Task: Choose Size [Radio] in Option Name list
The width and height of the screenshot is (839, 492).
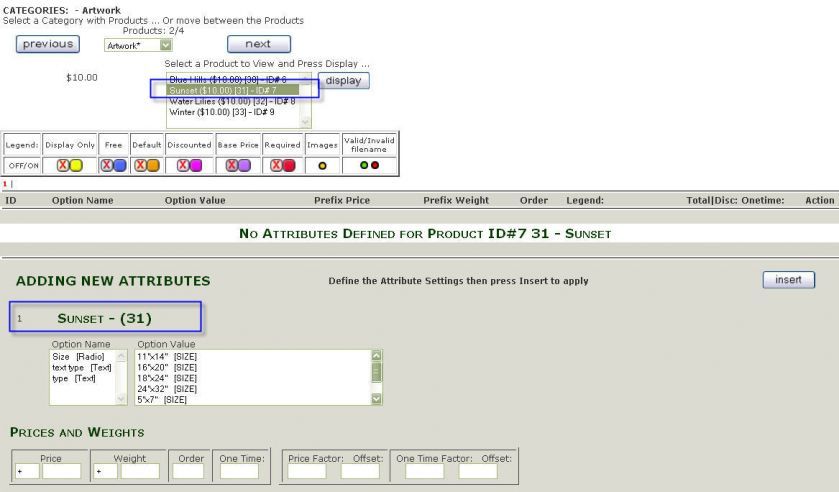Action: tap(78, 356)
